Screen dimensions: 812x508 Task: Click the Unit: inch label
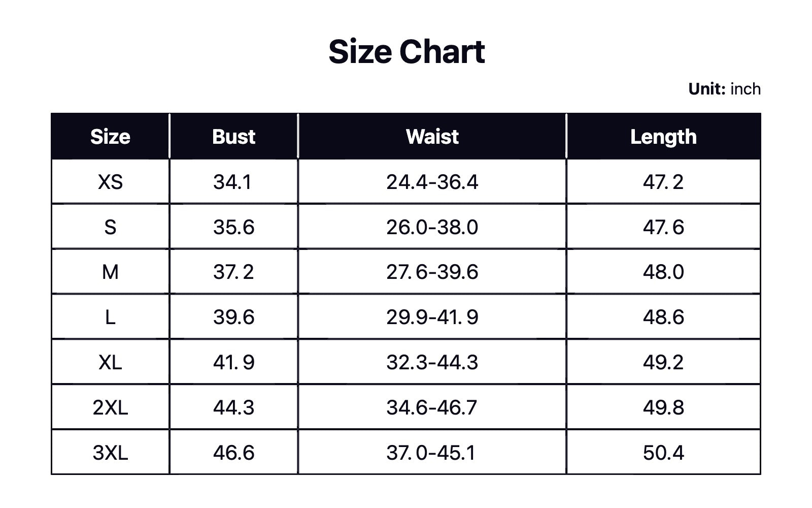click(x=724, y=89)
